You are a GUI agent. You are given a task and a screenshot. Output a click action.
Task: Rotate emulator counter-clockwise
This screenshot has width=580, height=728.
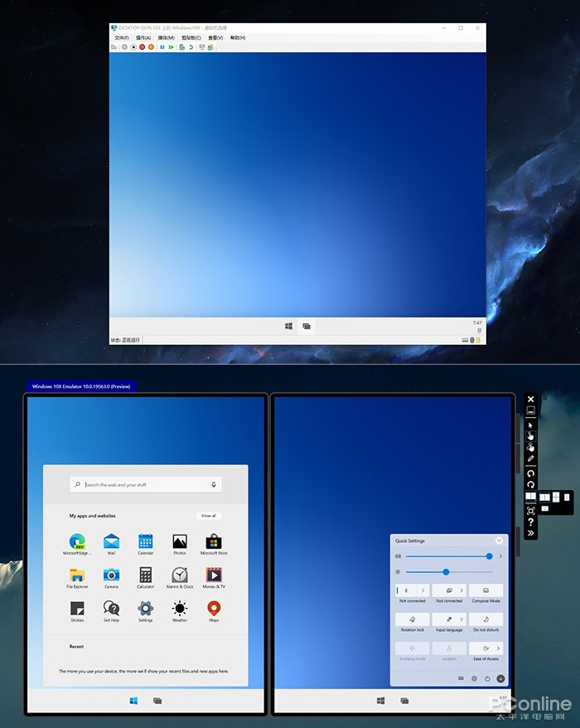coord(530,473)
